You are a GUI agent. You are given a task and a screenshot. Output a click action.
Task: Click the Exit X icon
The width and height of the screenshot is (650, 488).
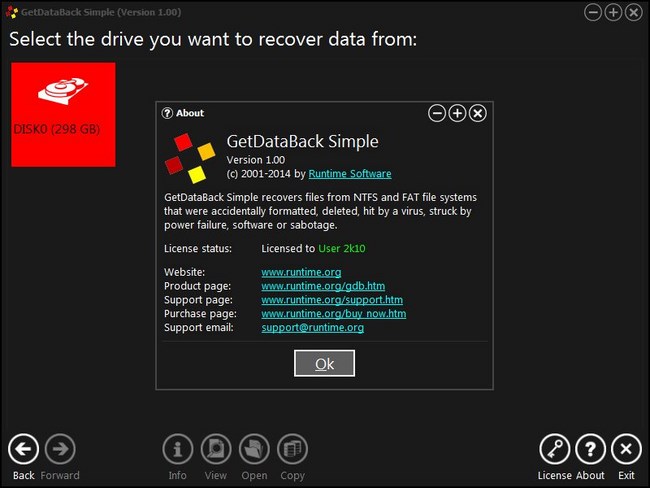[626, 449]
